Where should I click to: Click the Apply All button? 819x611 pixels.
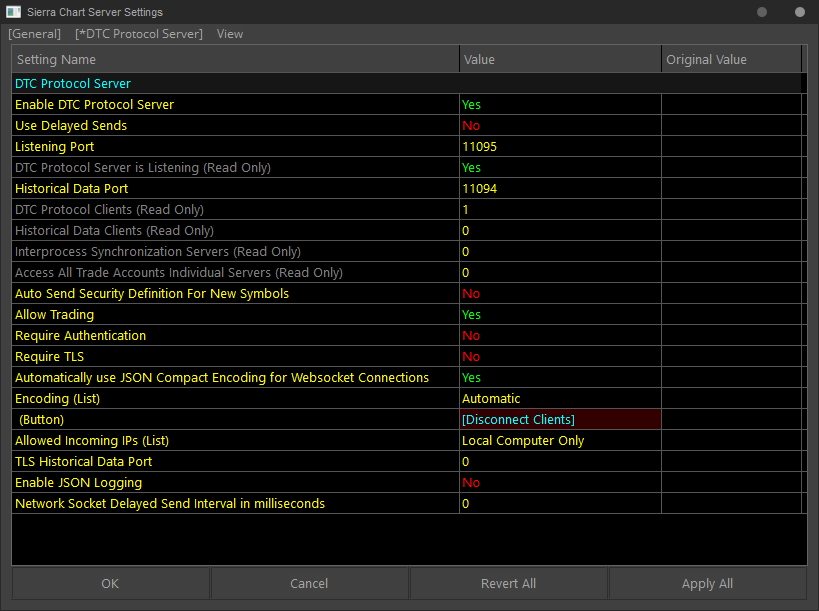707,583
